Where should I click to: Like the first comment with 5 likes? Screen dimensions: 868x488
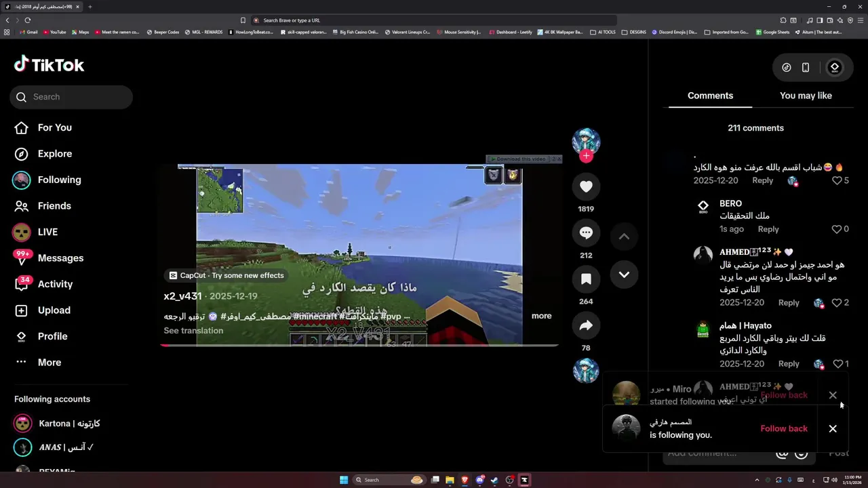[836, 180]
